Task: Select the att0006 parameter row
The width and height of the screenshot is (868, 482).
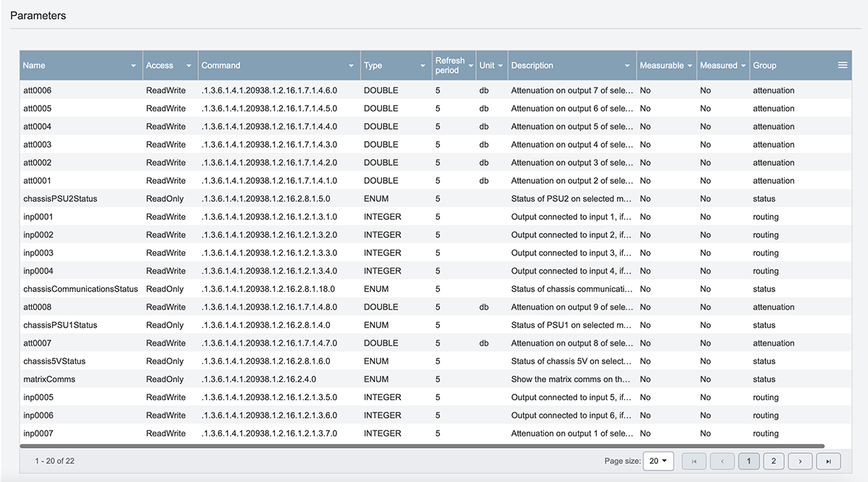Action: (x=38, y=90)
